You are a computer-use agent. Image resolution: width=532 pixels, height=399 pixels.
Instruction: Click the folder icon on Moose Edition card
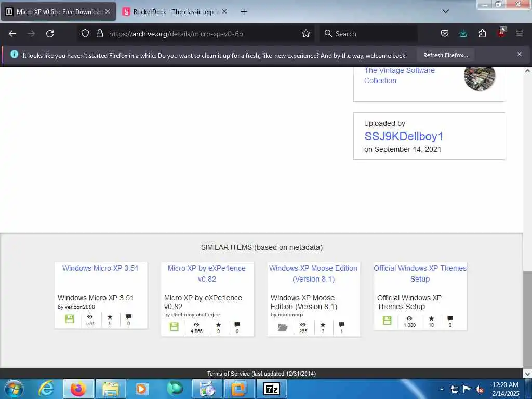283,327
